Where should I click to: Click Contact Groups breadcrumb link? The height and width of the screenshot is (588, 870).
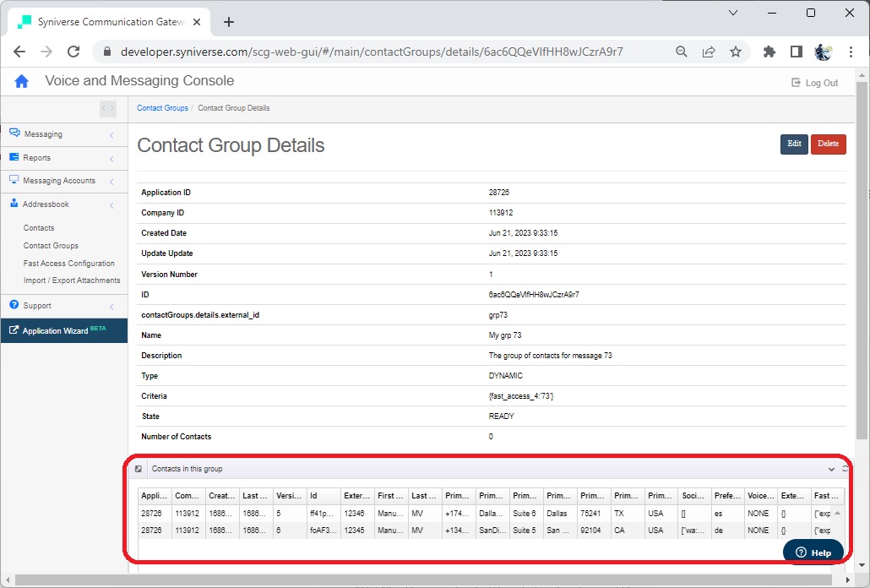point(162,107)
